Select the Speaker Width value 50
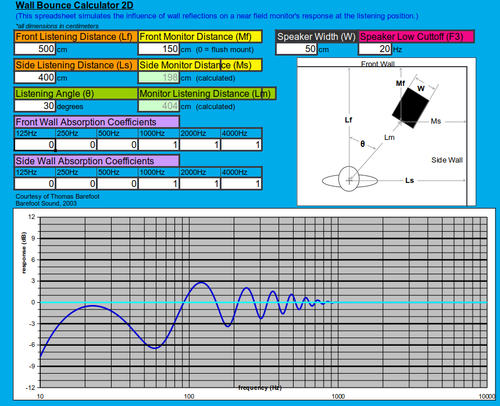 coord(296,49)
